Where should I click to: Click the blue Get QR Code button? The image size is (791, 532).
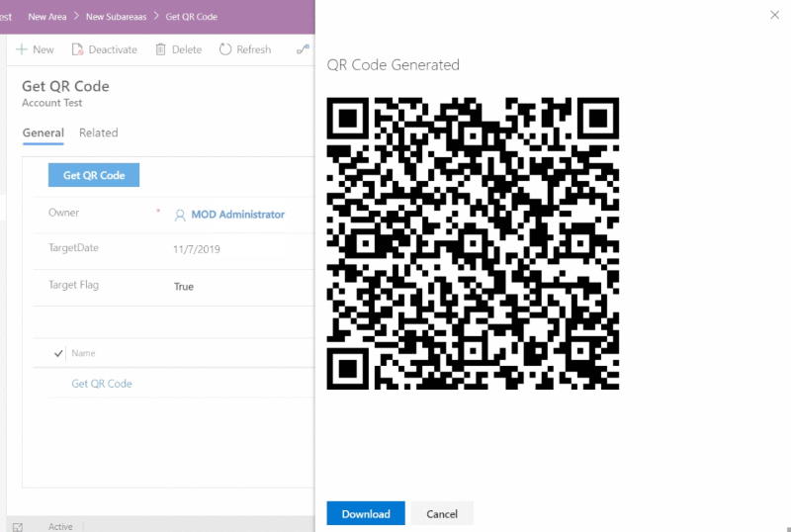point(94,175)
